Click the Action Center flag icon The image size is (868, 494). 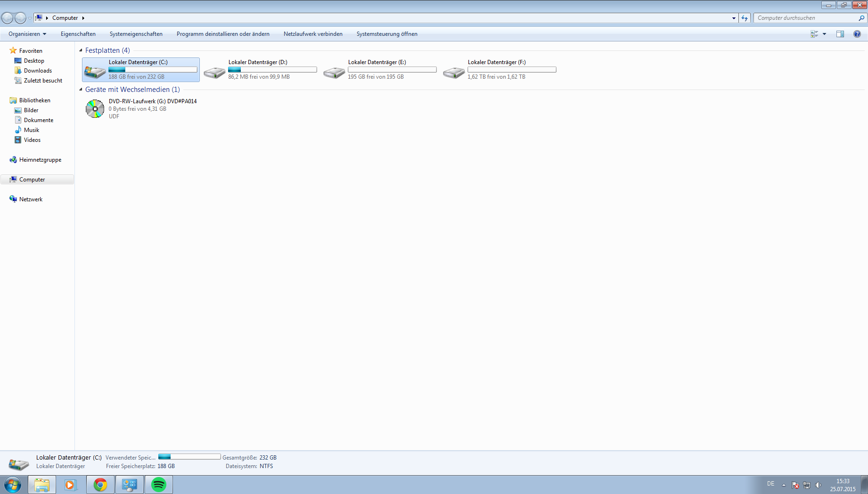(x=795, y=485)
